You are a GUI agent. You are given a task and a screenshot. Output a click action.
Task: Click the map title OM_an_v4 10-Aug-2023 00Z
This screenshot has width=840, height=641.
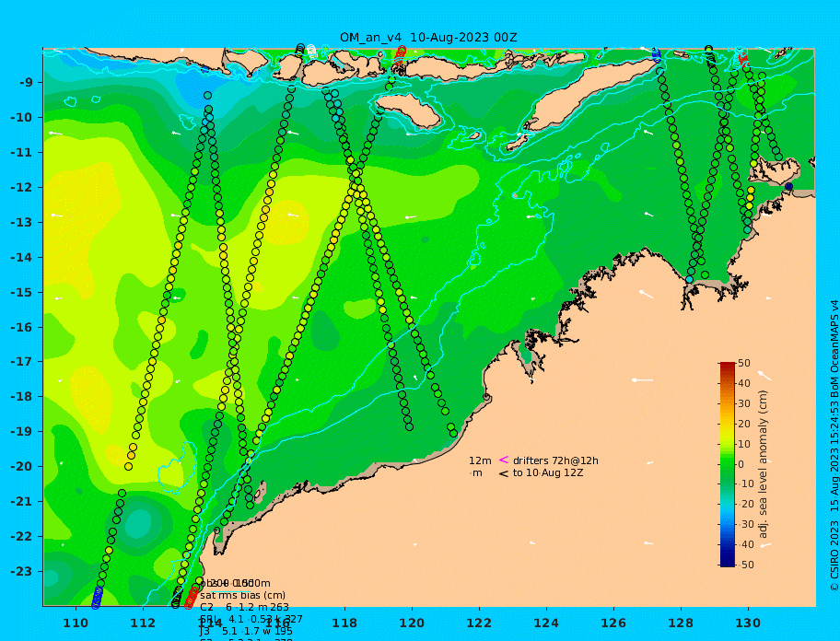[x=428, y=38]
